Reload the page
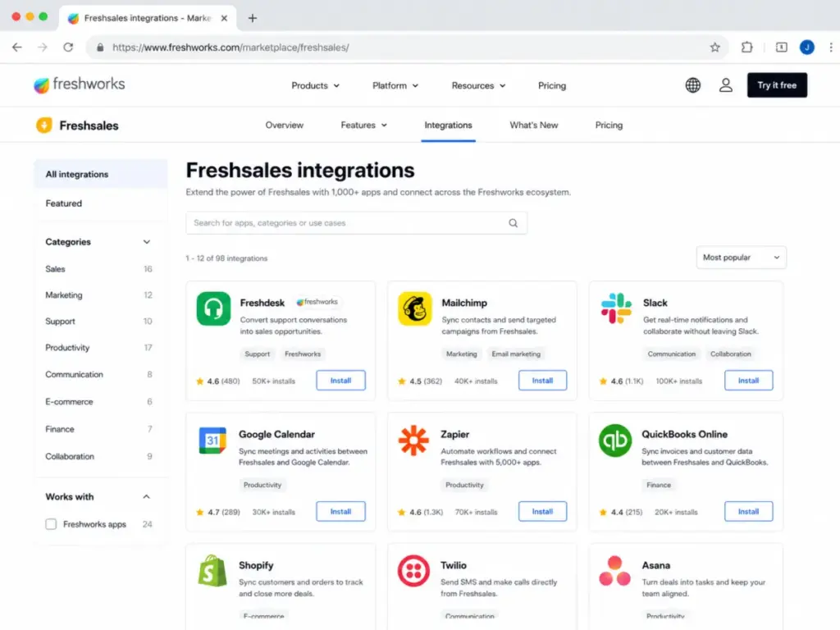840x630 pixels. [68, 47]
